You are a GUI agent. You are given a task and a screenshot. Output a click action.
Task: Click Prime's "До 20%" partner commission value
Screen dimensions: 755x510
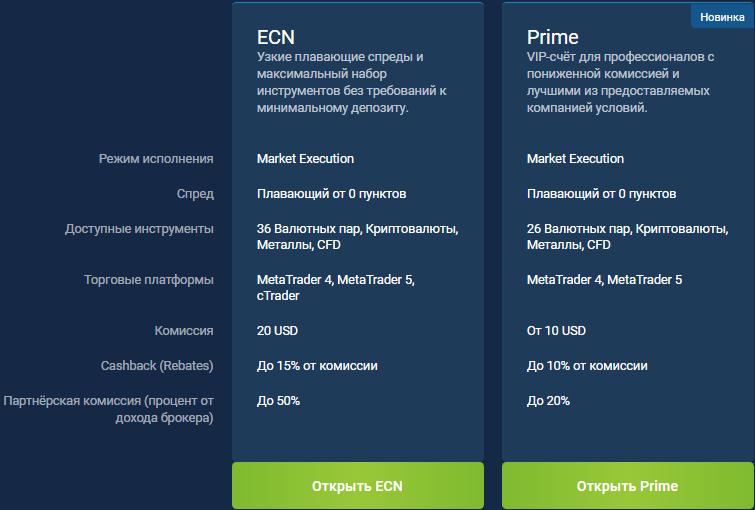pyautogui.click(x=548, y=401)
